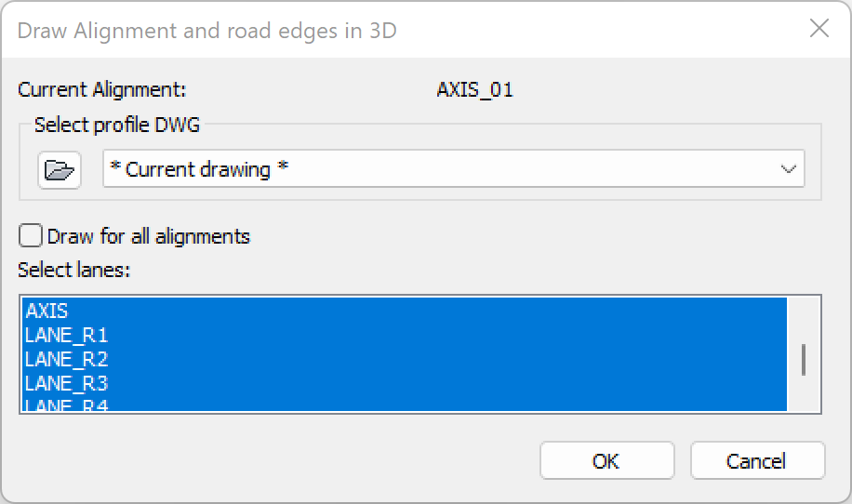Expand the profile DWG dropdown arrow
The width and height of the screenshot is (852, 504).
[789, 170]
